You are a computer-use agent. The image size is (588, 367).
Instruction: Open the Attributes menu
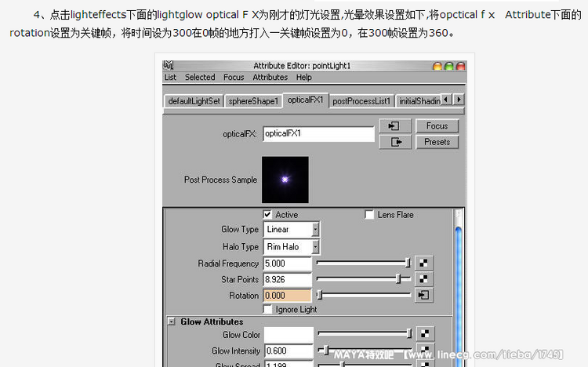[270, 78]
